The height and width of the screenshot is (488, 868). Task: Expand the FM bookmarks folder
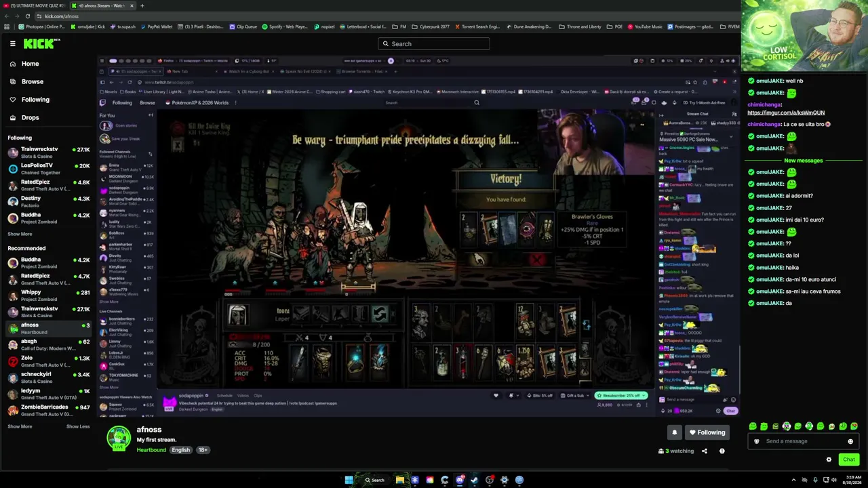point(400,26)
